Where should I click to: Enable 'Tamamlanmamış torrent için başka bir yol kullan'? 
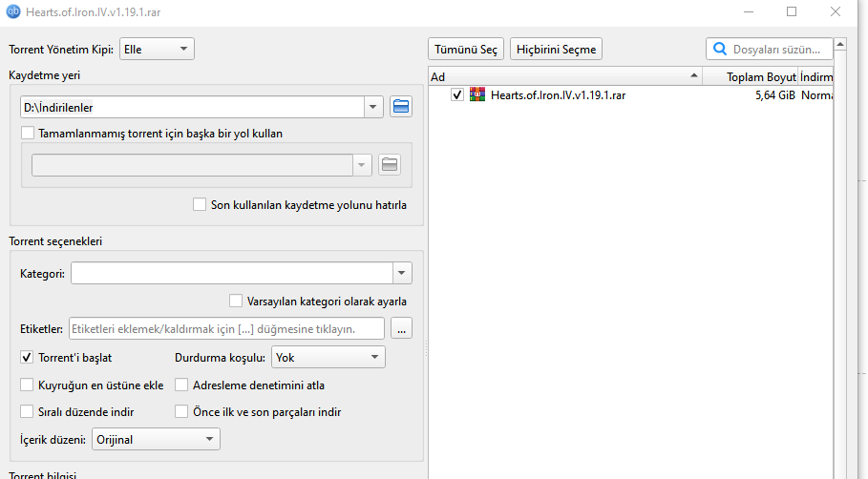tap(28, 134)
